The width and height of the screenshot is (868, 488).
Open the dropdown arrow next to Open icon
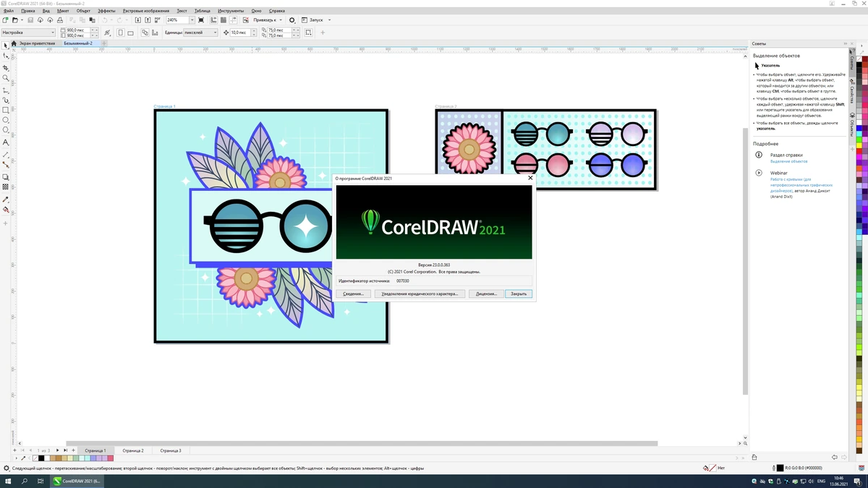[x=20, y=20]
